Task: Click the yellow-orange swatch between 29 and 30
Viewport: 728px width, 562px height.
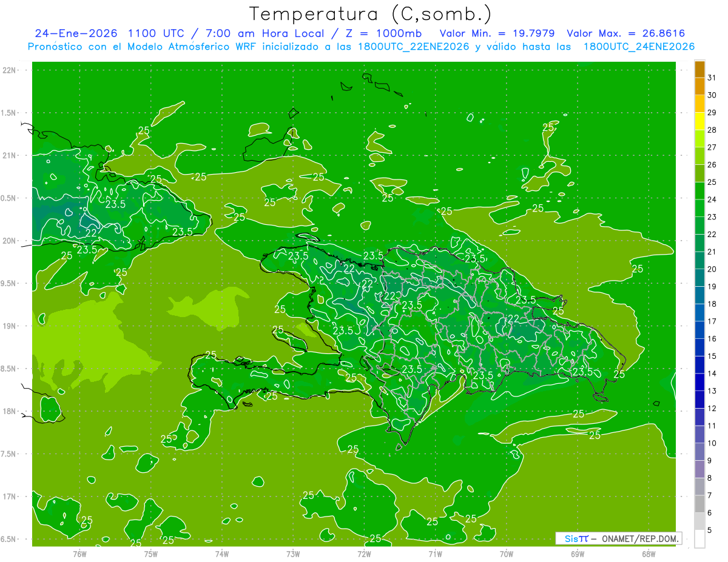Action: 699,104
